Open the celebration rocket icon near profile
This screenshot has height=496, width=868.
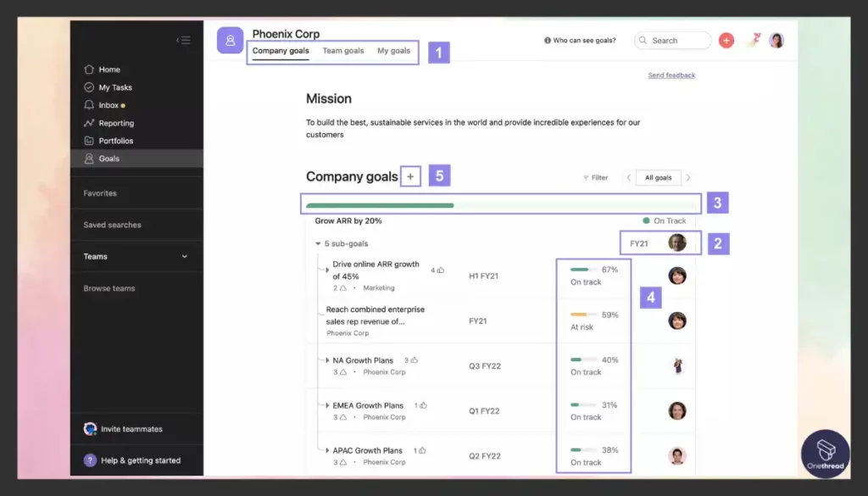click(x=754, y=40)
